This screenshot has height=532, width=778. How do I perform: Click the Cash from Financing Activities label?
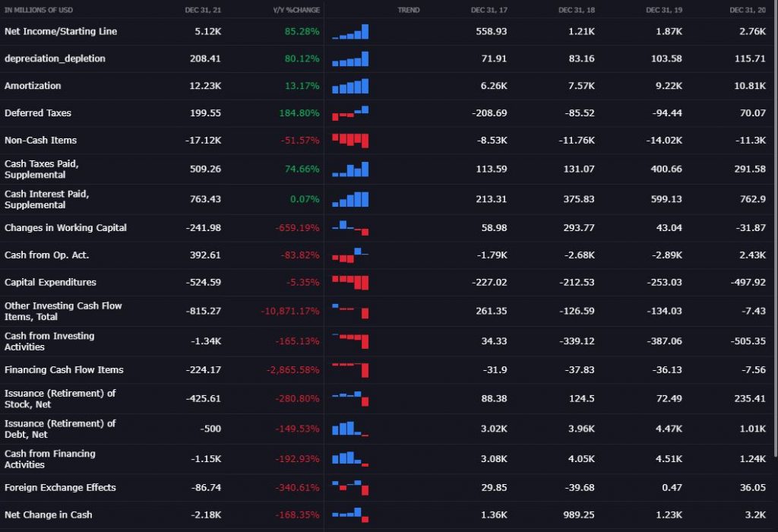[50, 459]
